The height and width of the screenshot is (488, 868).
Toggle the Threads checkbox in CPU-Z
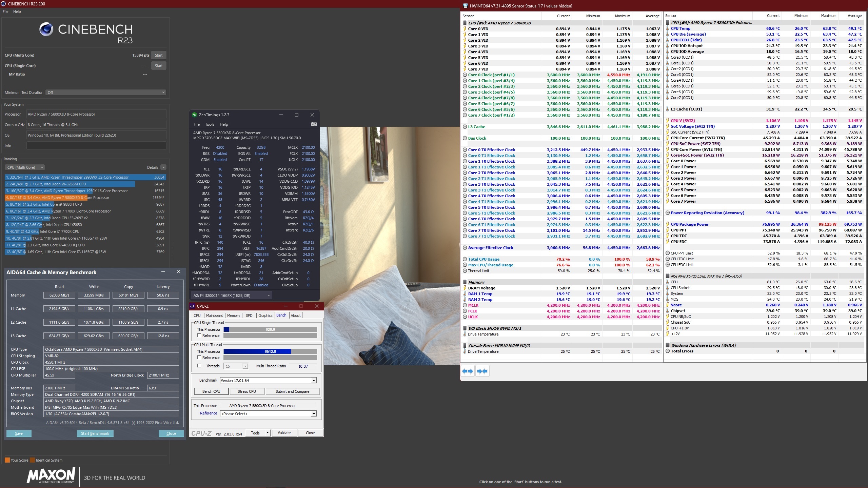tap(199, 366)
